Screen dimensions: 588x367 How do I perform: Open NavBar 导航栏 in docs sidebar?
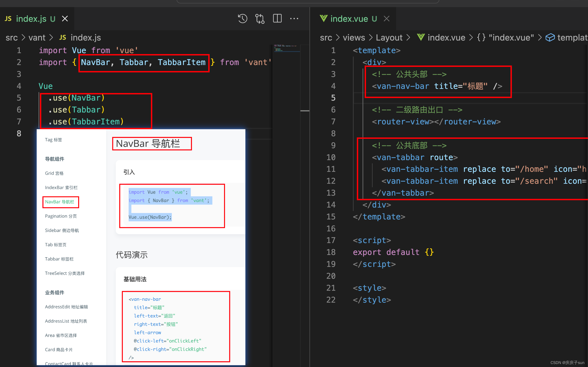(x=60, y=202)
